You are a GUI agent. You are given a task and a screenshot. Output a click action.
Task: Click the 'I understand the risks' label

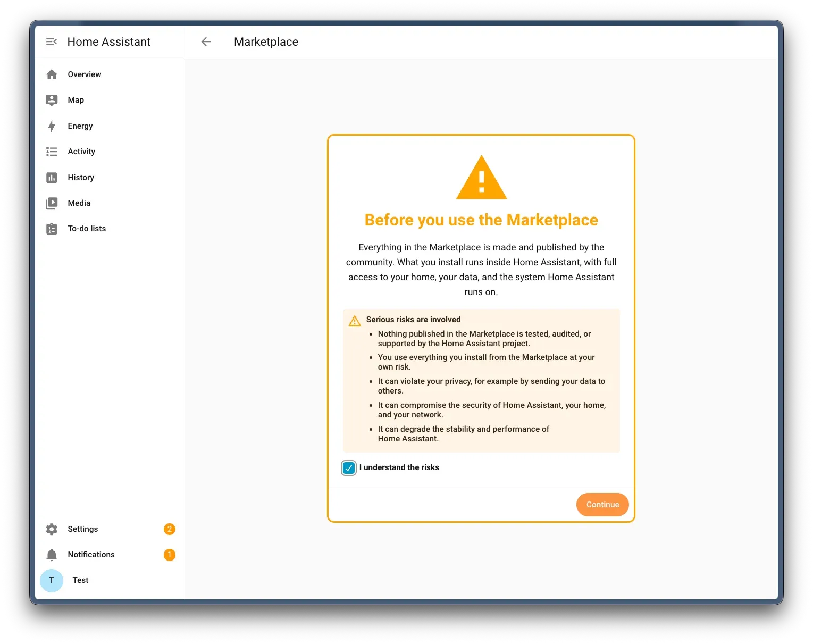pyautogui.click(x=399, y=467)
